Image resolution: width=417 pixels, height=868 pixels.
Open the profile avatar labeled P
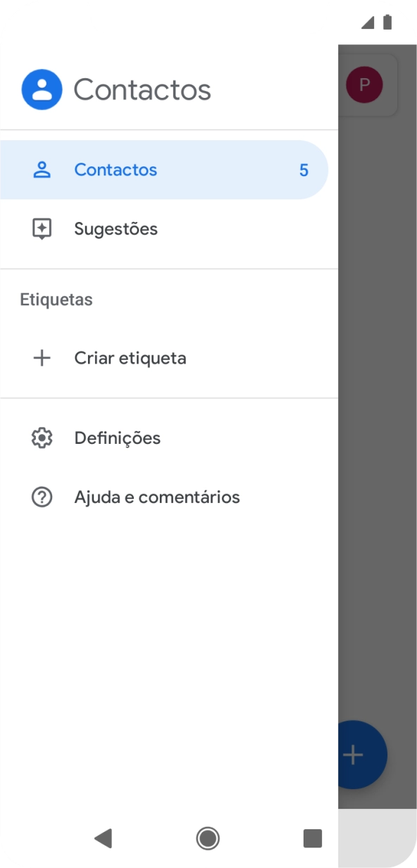click(363, 85)
